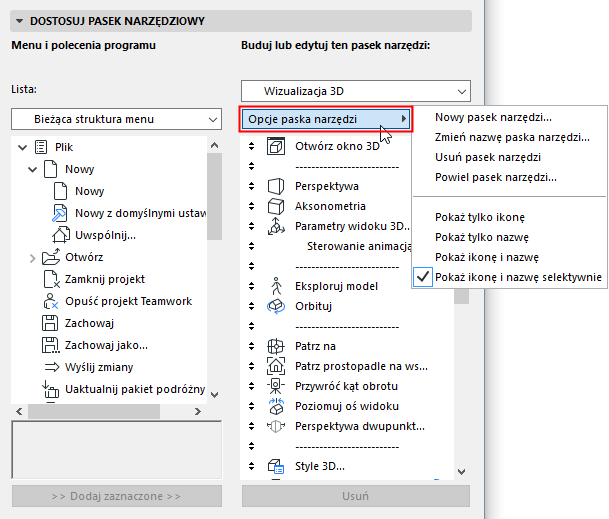Click the horizontal scrollbar thumb under menu tree
Screen dimensions: 609x519
(x=94, y=411)
